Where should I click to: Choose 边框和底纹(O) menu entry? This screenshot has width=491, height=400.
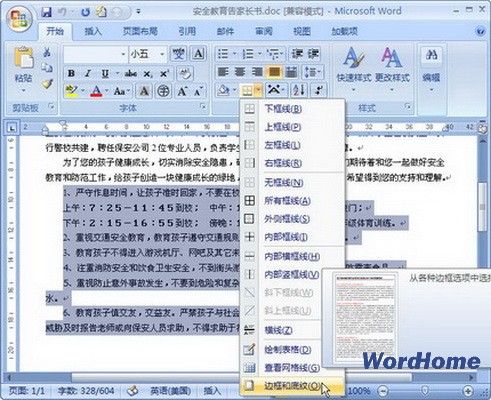click(x=292, y=386)
